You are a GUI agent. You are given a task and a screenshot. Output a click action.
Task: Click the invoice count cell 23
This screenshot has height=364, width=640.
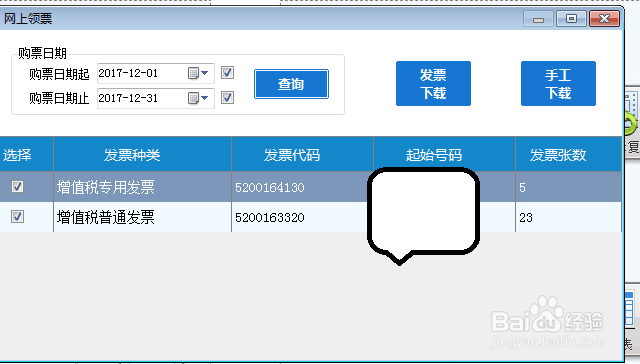pos(569,217)
